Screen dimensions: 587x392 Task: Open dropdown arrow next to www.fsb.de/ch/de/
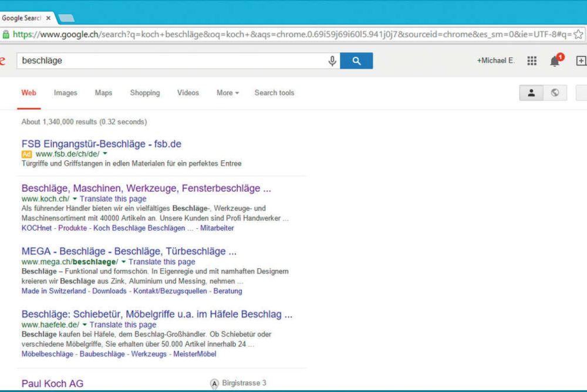[105, 154]
